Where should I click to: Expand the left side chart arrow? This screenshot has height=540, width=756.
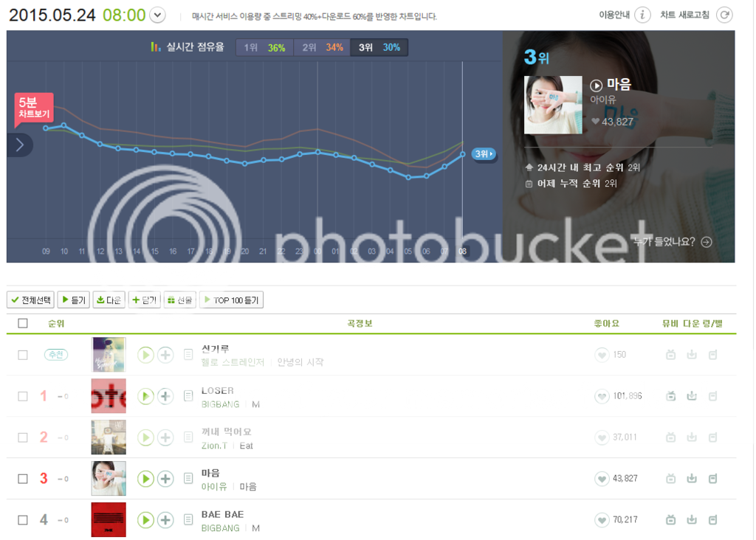tap(19, 145)
